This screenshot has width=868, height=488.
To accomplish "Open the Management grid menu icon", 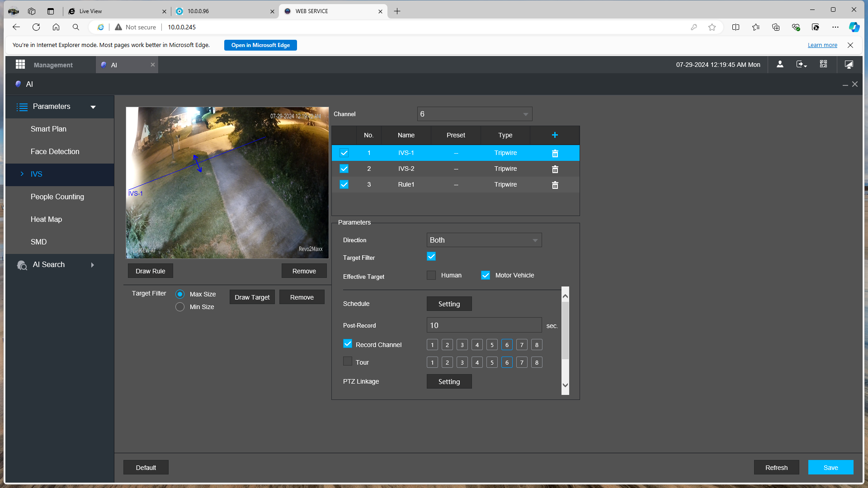I will coord(20,65).
